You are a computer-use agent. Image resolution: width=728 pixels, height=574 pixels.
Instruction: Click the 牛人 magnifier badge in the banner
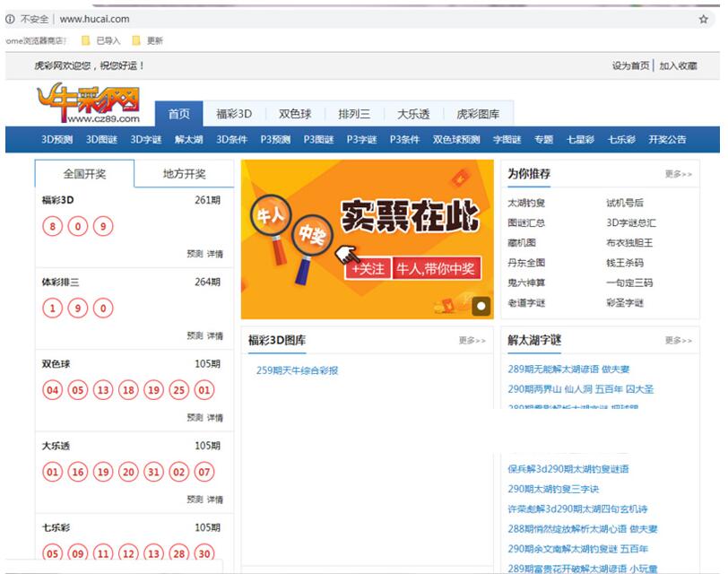(272, 213)
